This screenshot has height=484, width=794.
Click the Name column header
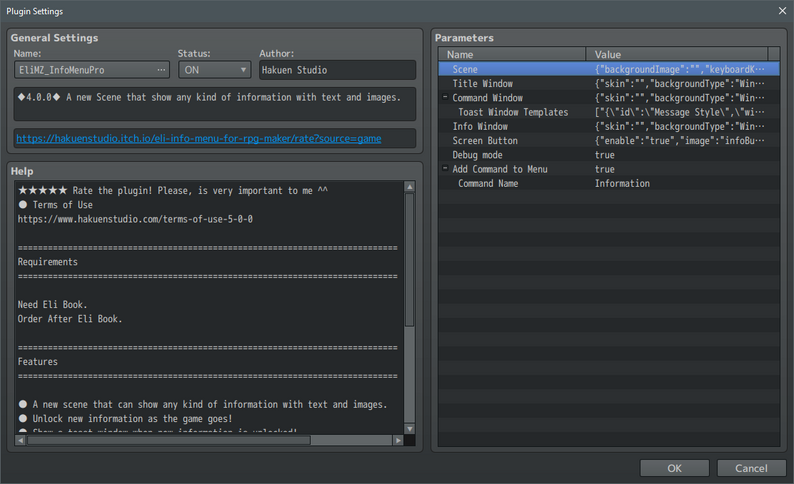coord(512,54)
